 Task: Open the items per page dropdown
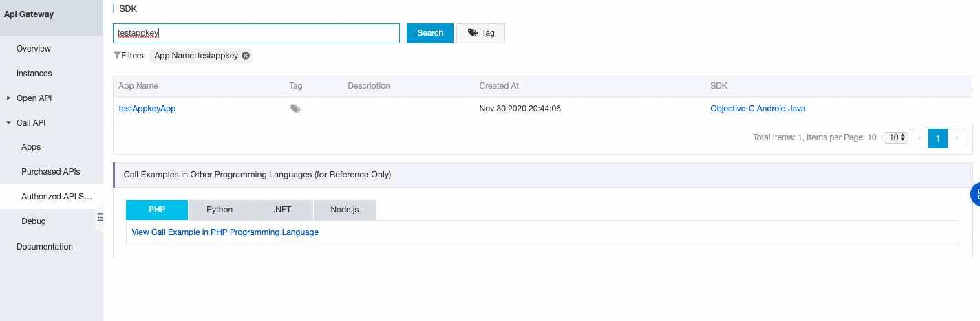point(895,137)
